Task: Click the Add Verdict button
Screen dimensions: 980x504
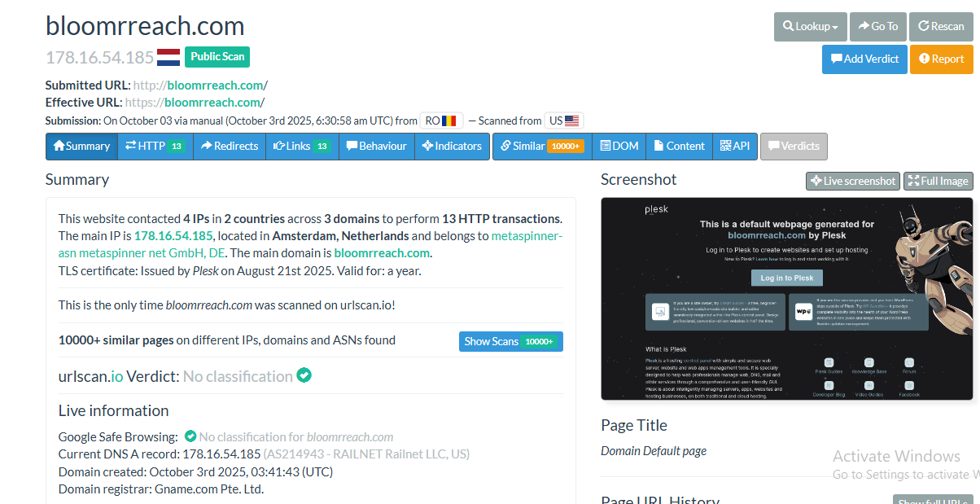Action: tap(864, 59)
